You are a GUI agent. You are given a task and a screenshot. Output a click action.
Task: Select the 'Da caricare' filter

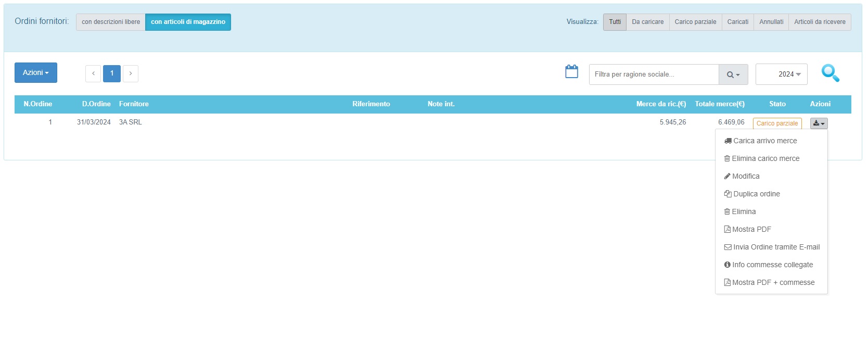[x=647, y=22]
